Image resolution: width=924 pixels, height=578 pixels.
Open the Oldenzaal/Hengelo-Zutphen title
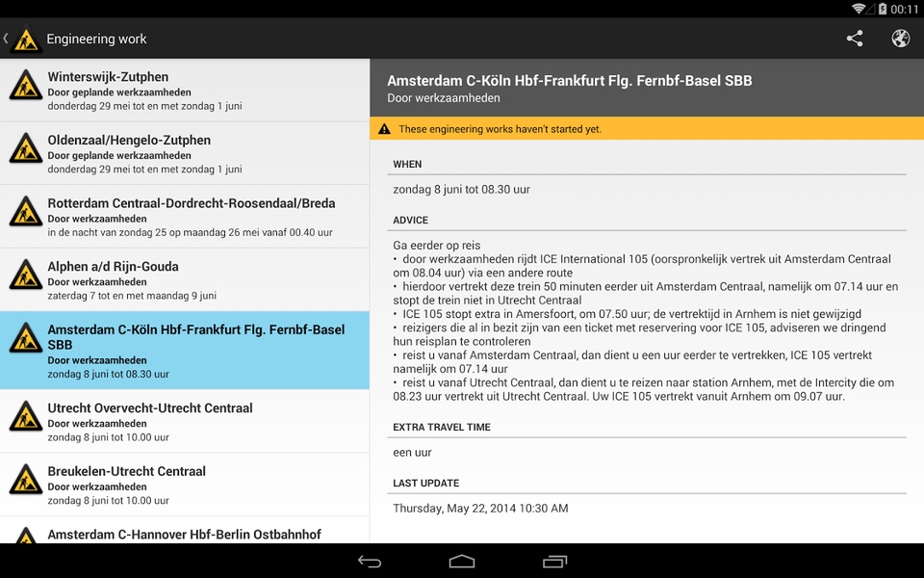(129, 140)
